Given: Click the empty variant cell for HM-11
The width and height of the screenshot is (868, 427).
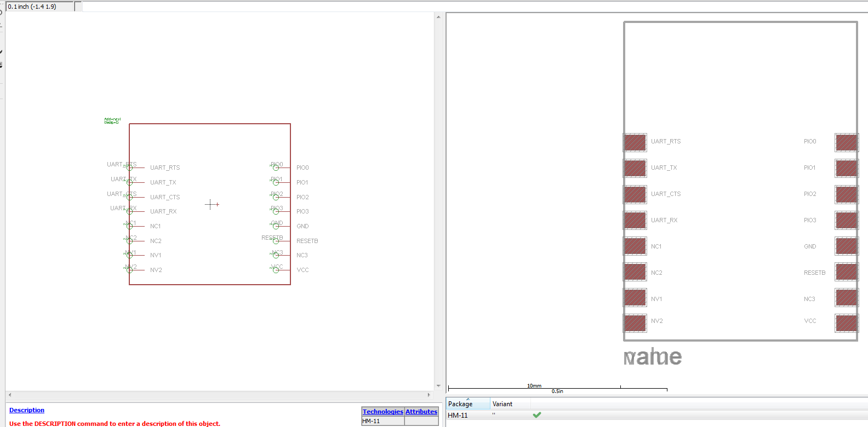Looking at the screenshot, I should pyautogui.click(x=510, y=415).
